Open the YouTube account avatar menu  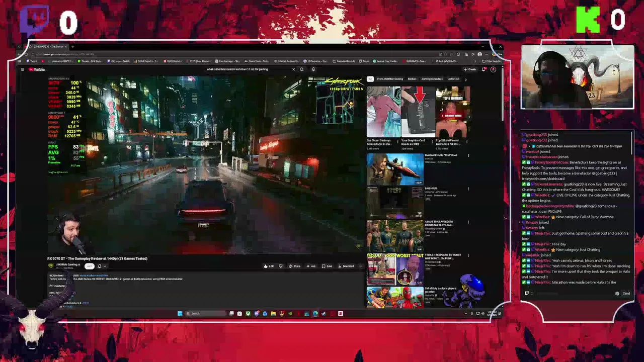tap(493, 69)
